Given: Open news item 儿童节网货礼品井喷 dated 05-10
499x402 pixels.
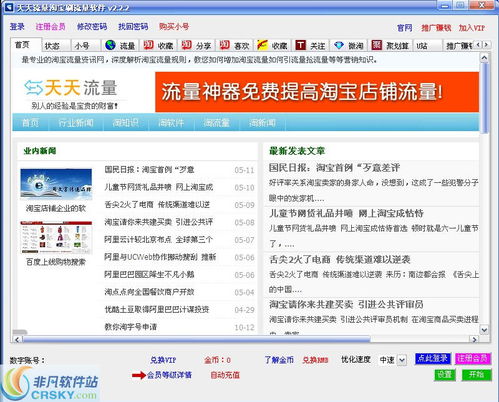Looking at the screenshot, I should click(x=159, y=187).
